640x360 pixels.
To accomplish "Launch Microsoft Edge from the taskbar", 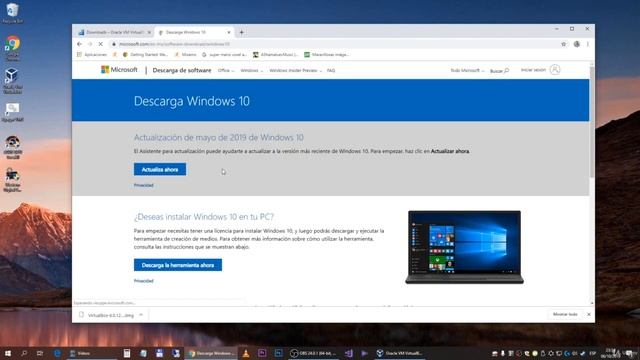I will tap(57, 353).
